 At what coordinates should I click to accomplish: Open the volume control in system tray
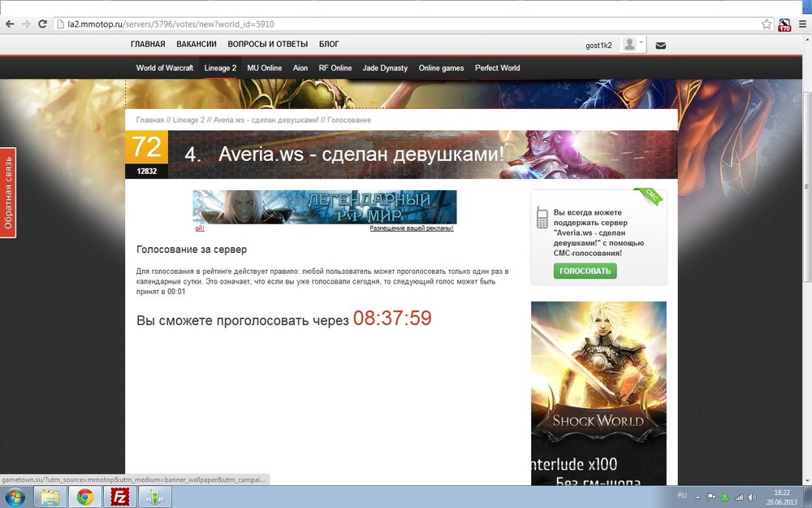[x=752, y=497]
